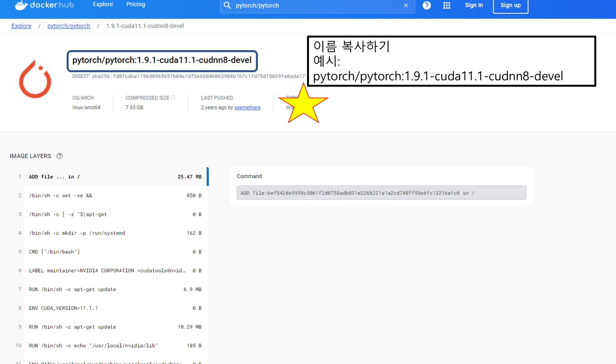
Task: Select layer 6 LABEL maintainer=NVIDIA CORPORATION
Action: (110, 270)
